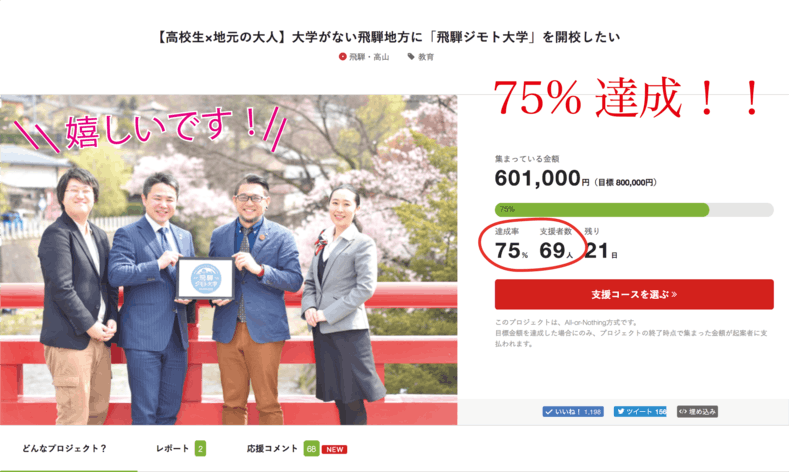Click the green 2 badge on レポート

200,448
